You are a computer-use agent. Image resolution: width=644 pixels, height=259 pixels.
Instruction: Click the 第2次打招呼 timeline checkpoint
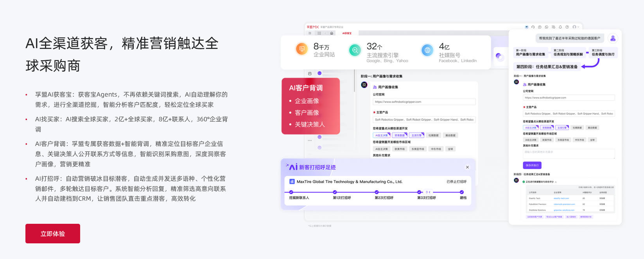[x=377, y=192]
